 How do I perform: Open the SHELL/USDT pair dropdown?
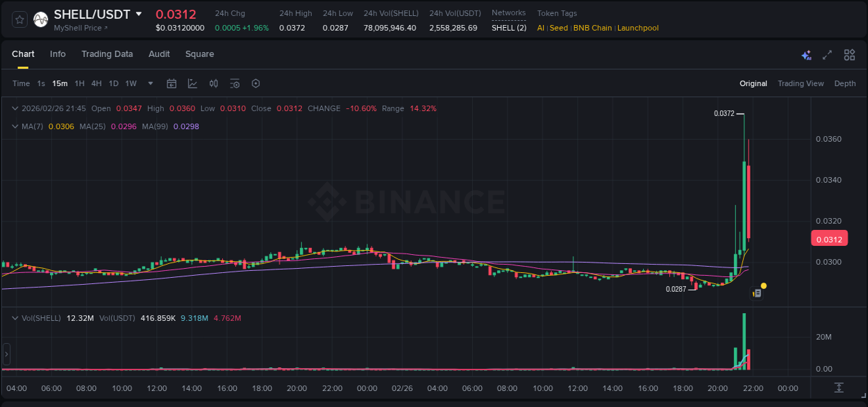coord(139,14)
